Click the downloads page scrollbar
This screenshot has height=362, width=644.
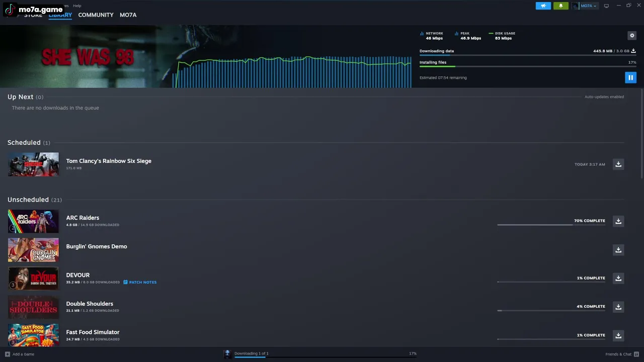642,134
